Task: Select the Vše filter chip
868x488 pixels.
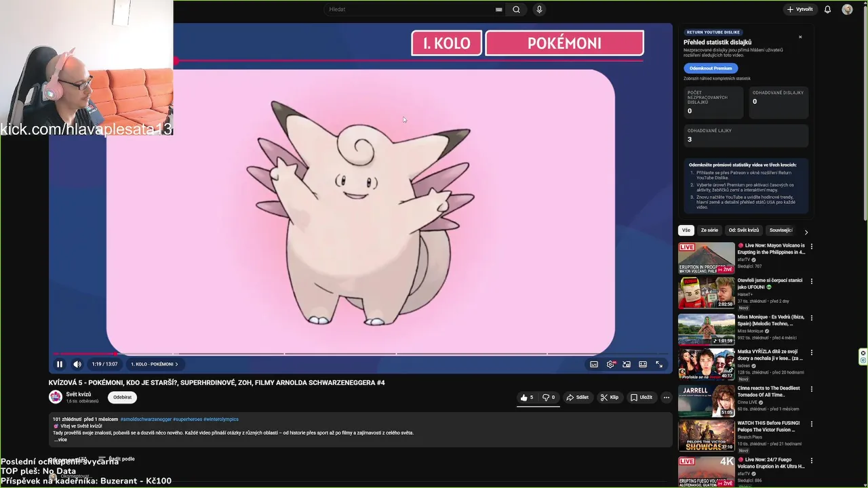Action: (x=686, y=230)
